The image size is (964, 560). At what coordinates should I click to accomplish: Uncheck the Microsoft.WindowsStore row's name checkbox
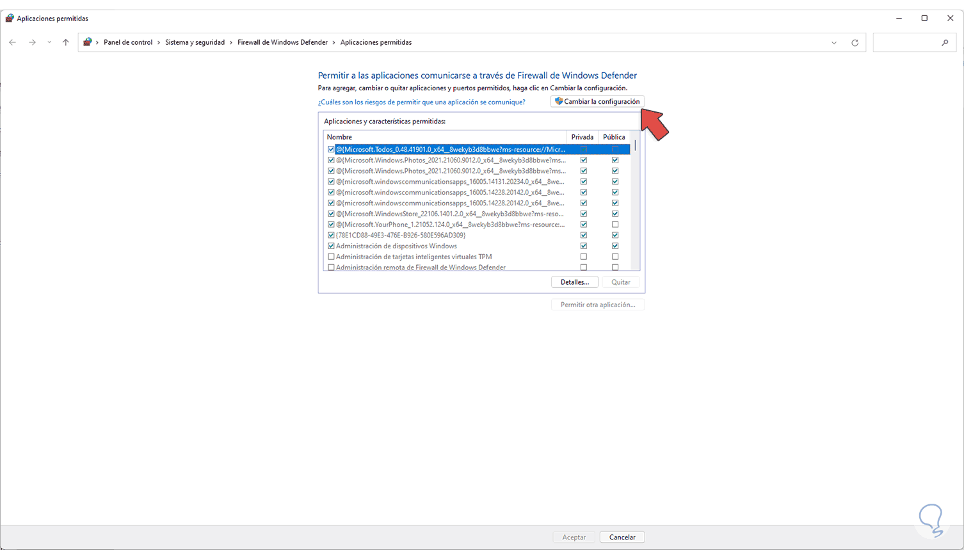click(x=331, y=214)
